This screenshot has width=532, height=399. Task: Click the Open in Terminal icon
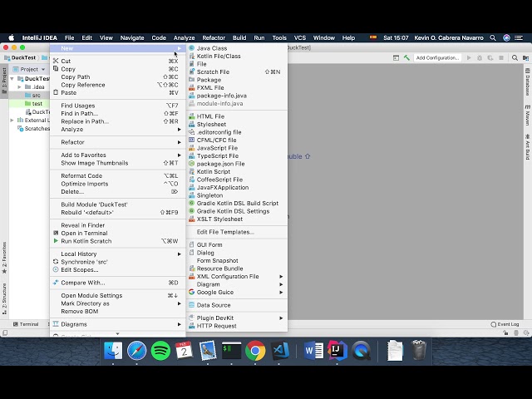pyautogui.click(x=56, y=233)
